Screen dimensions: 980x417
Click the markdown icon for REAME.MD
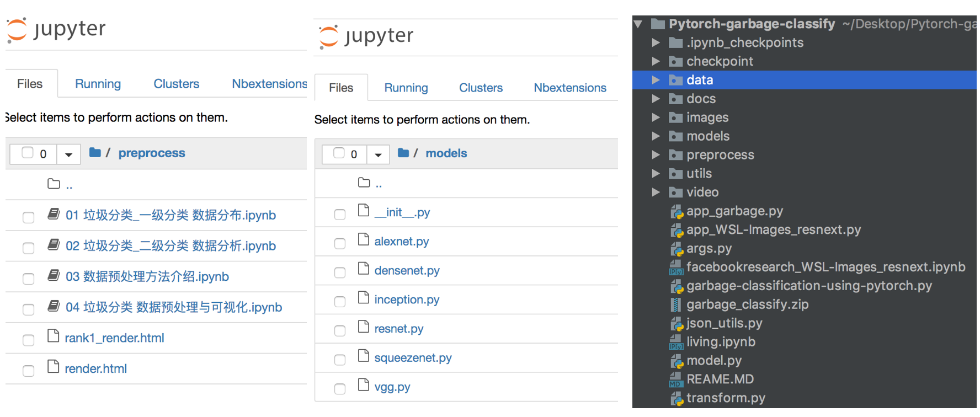676,379
